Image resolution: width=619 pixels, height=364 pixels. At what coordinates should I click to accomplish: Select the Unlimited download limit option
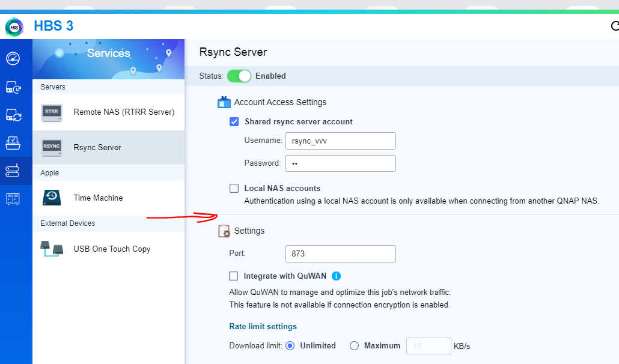(290, 346)
